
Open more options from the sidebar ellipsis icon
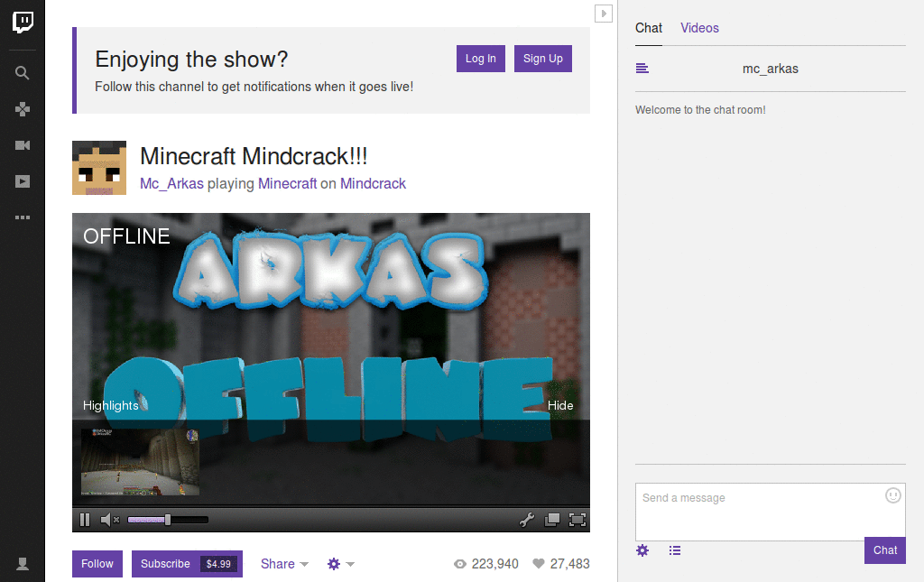[23, 217]
